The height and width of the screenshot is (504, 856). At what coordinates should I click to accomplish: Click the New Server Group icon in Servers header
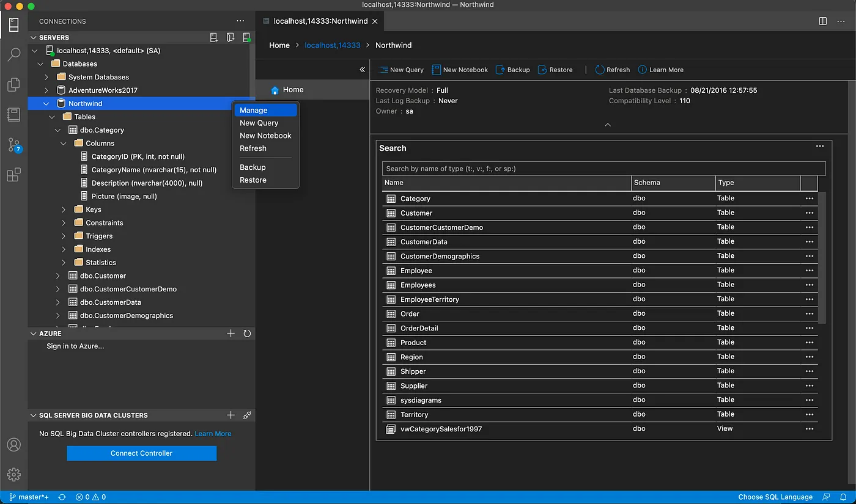coord(231,37)
